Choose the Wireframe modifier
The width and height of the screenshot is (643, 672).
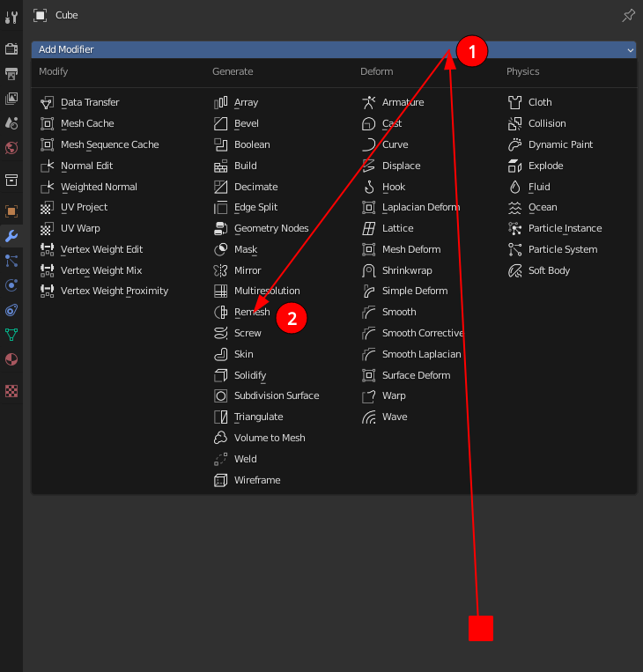click(x=247, y=480)
